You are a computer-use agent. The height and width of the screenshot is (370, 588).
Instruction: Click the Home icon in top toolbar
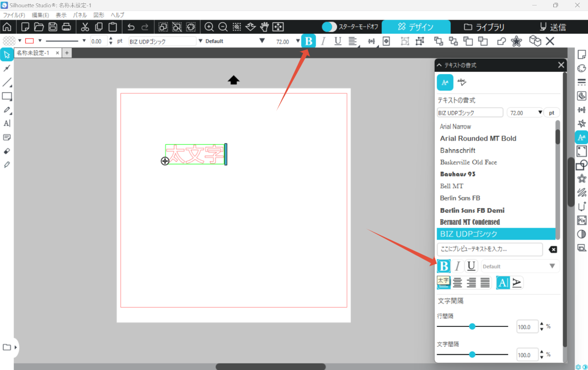tap(7, 27)
